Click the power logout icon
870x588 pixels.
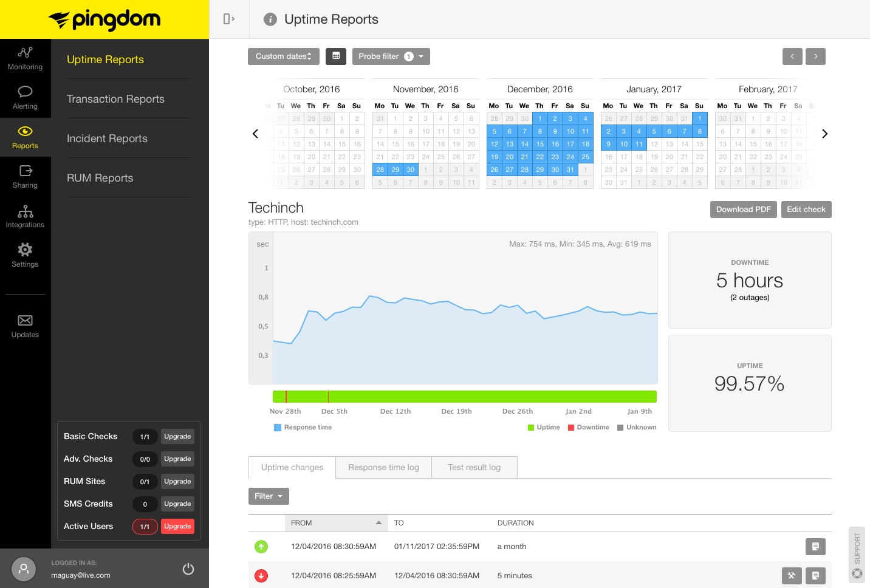tap(188, 569)
